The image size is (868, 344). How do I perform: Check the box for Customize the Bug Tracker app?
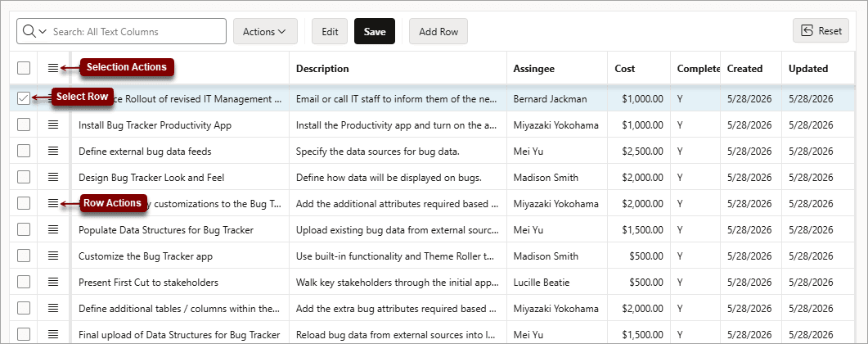point(23,256)
